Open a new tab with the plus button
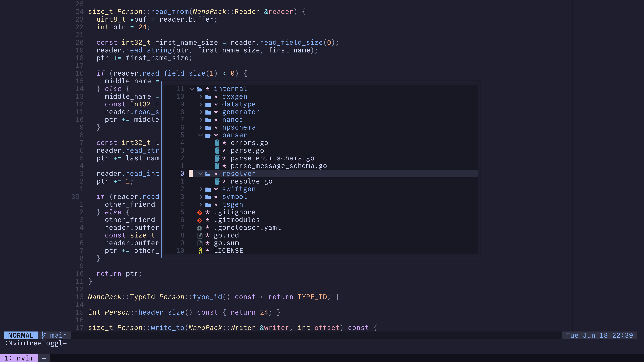644x362 pixels. point(44,358)
